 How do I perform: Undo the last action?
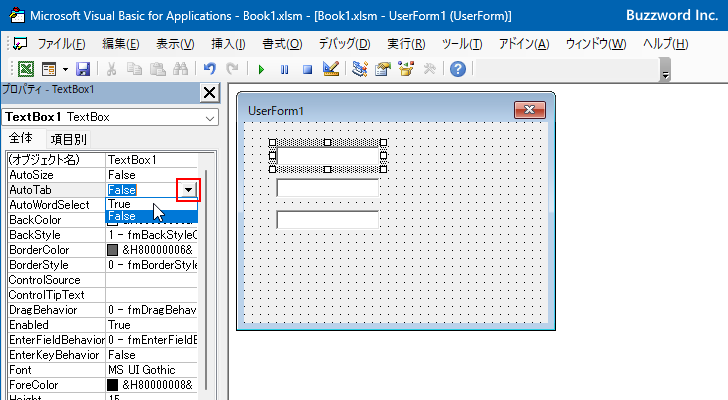(209, 69)
